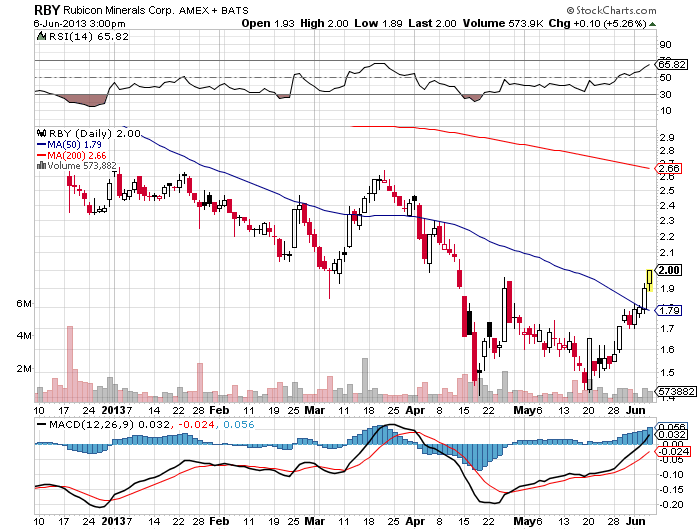Click the RBY ticker symbol title

coord(47,10)
